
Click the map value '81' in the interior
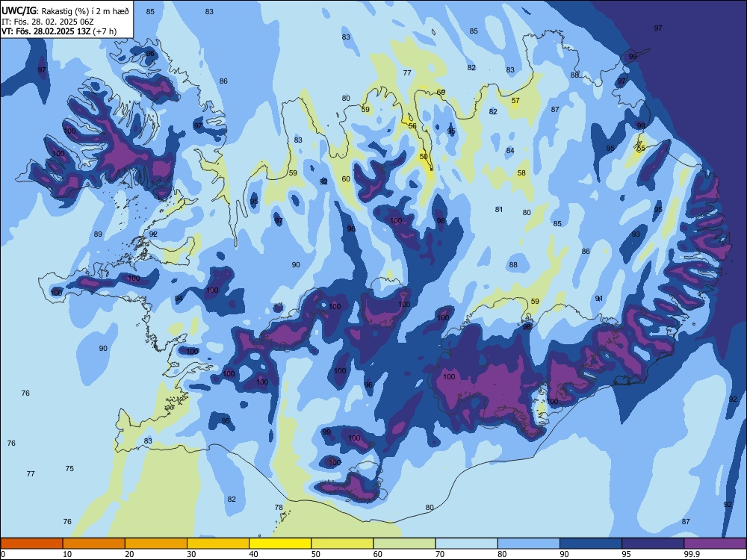tap(499, 209)
